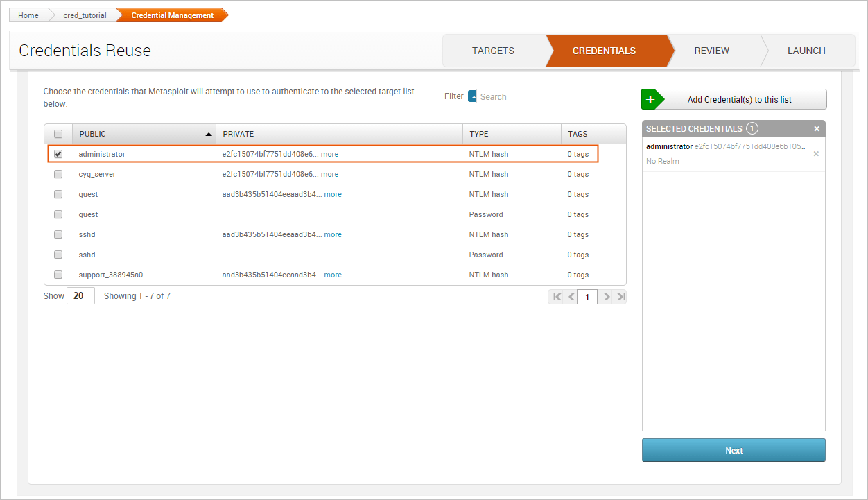This screenshot has width=868, height=500.
Task: Go to first page of results
Action: point(557,297)
